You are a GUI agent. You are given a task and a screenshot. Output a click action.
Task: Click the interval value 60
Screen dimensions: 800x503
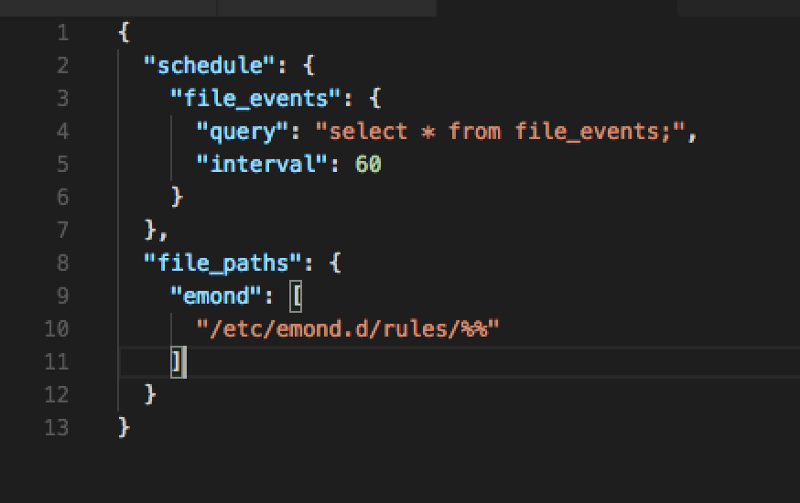pos(368,164)
